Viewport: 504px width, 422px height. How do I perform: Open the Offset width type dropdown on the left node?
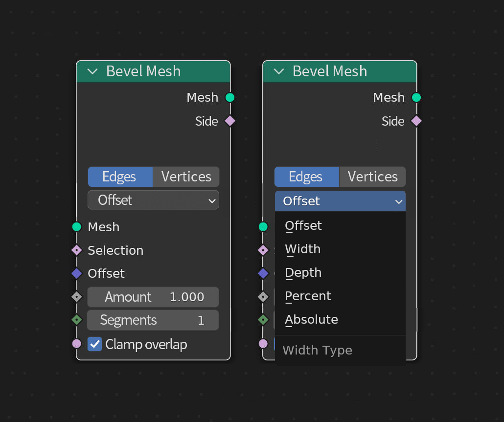(153, 200)
